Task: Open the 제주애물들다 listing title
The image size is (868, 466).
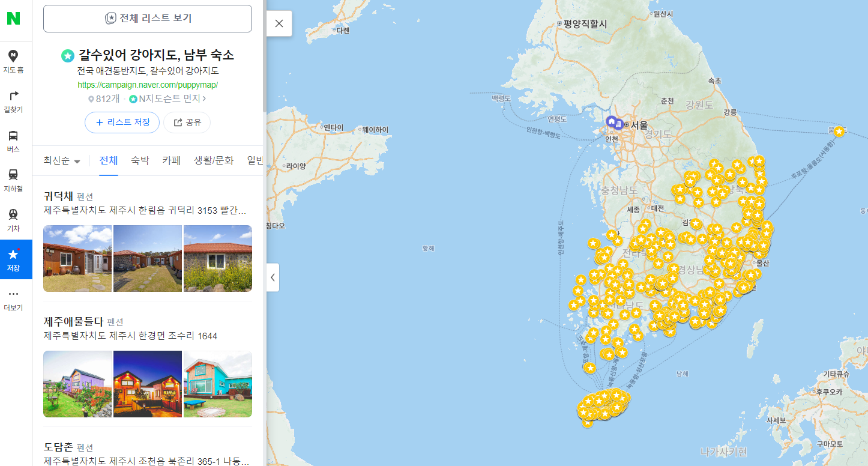Action: point(73,321)
